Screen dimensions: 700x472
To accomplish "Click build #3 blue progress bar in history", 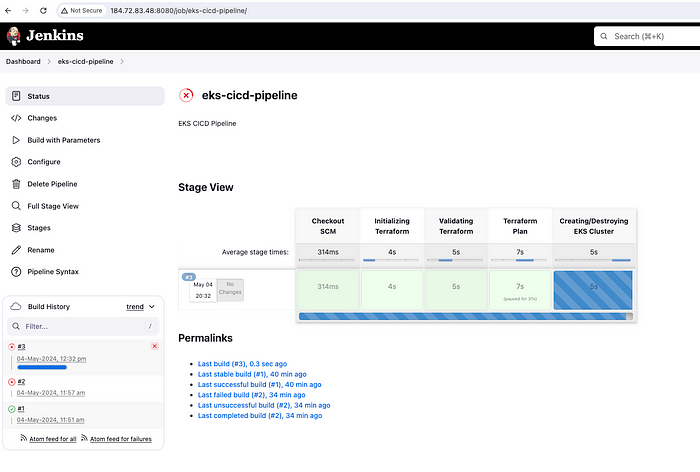I will (42, 367).
